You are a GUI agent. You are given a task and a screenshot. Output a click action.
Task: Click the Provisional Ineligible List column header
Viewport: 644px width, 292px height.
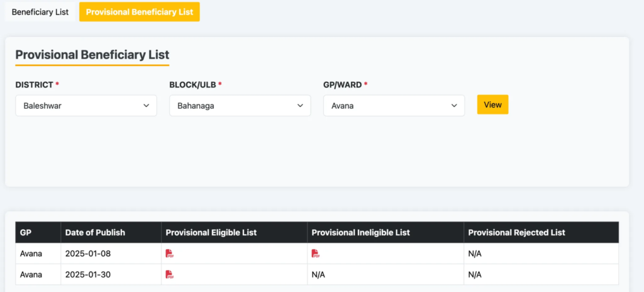click(360, 232)
